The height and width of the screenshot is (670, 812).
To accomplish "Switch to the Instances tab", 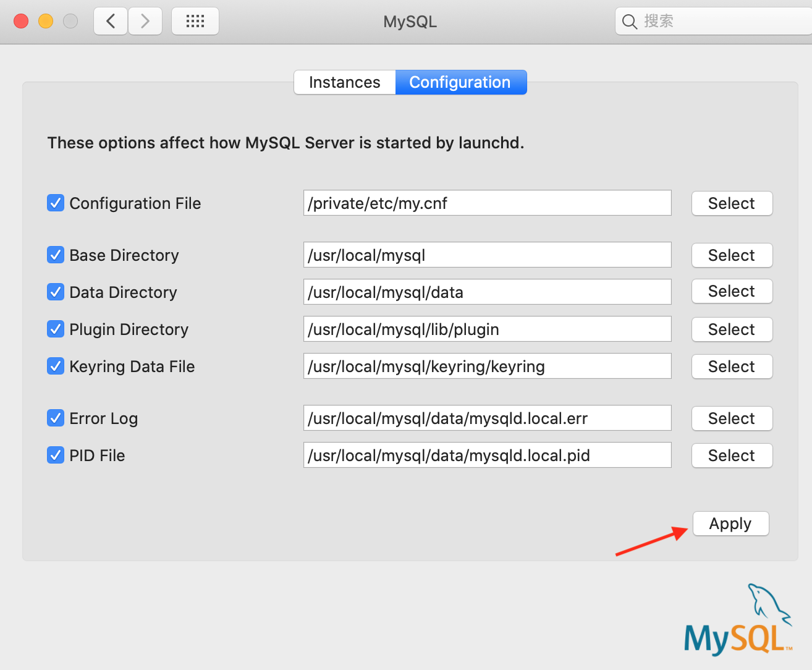I will [x=344, y=82].
